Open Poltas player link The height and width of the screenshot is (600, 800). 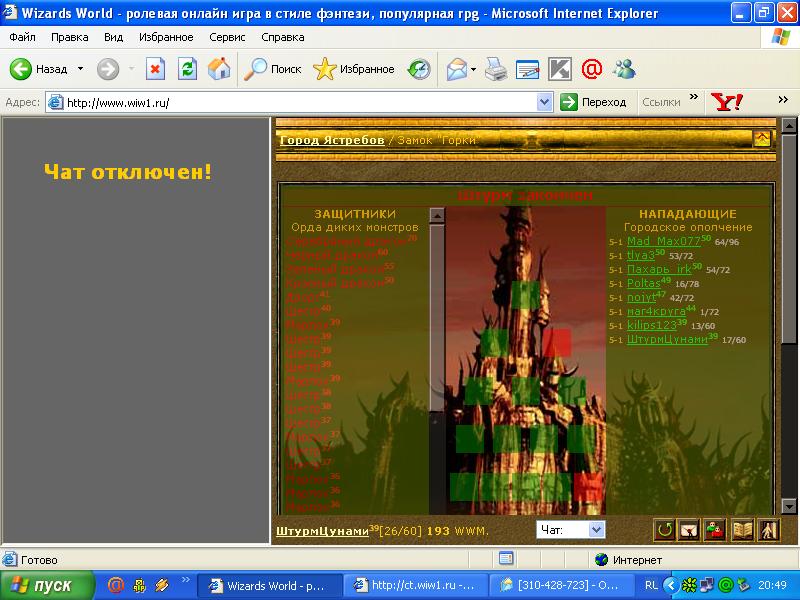click(x=644, y=283)
